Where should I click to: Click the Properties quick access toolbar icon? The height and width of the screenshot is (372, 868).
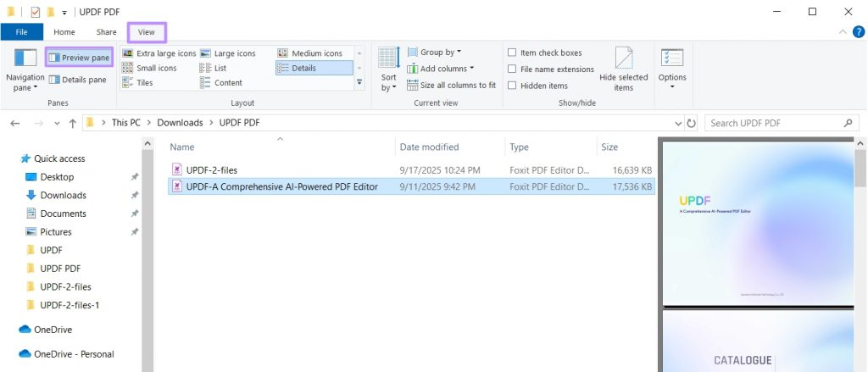[x=36, y=12]
